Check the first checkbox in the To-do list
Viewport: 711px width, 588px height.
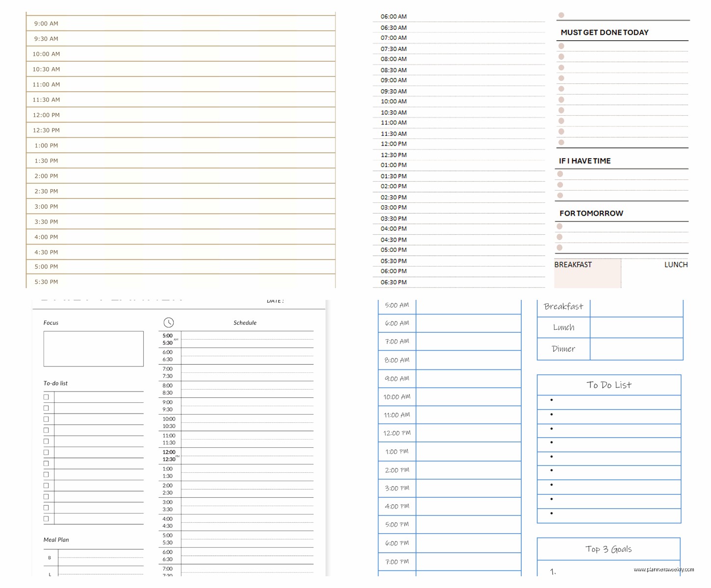[46, 397]
